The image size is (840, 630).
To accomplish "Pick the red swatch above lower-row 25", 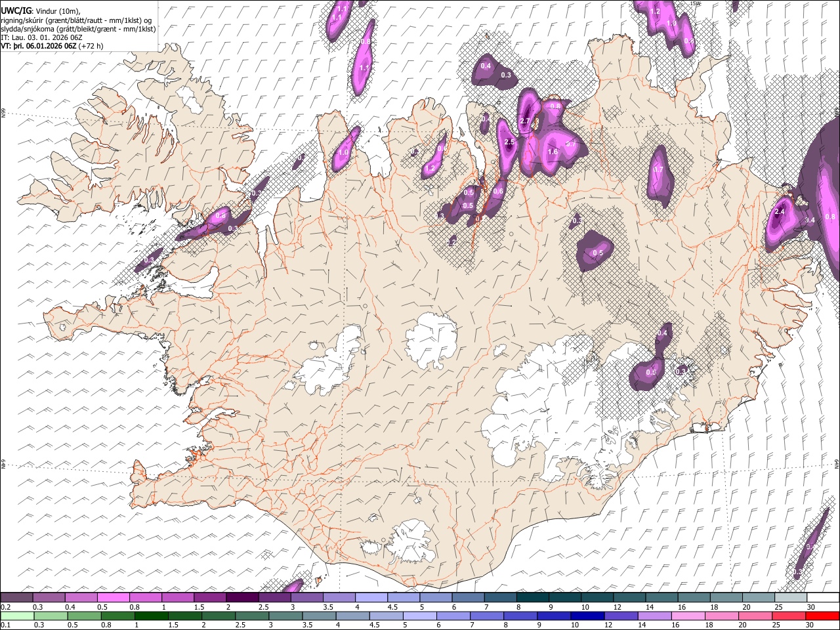I will [x=789, y=616].
